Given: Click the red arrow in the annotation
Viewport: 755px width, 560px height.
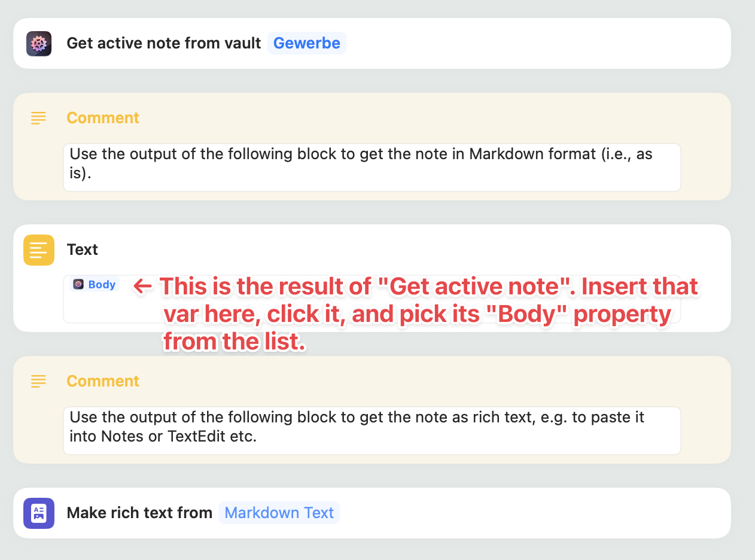Looking at the screenshot, I should click(x=142, y=286).
